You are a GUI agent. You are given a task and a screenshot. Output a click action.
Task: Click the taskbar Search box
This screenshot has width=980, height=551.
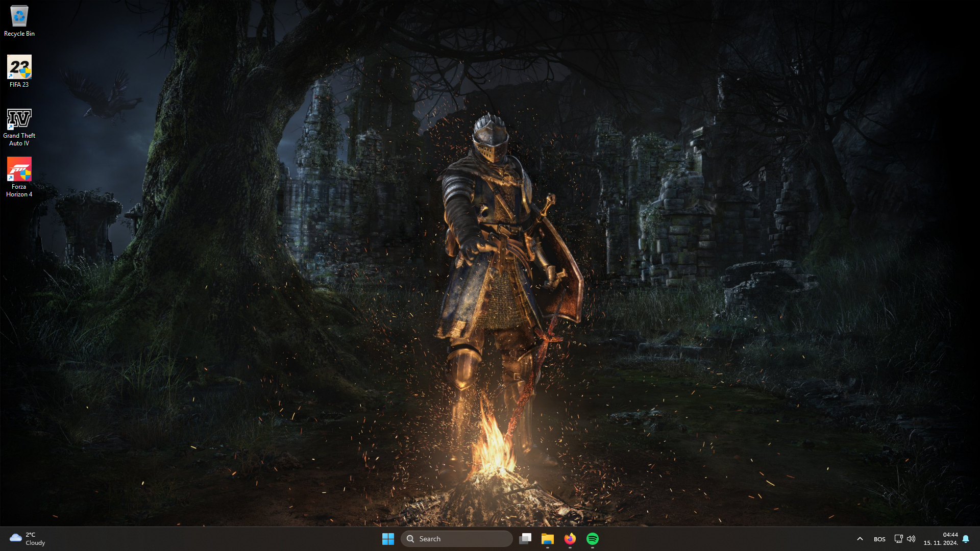(457, 539)
